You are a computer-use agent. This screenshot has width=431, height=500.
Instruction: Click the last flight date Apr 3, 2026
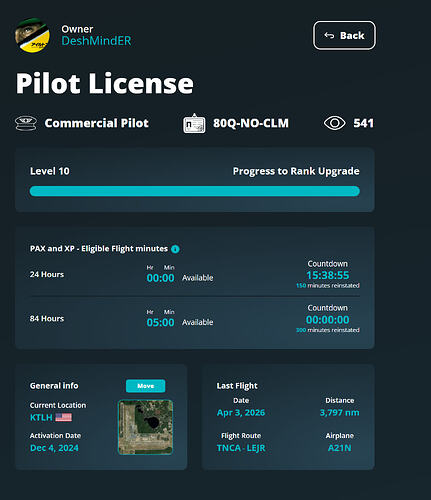click(241, 413)
